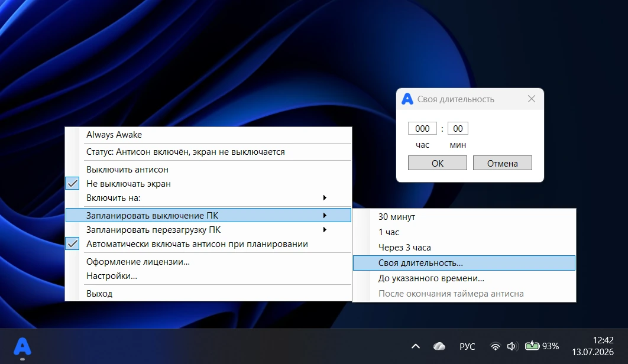
Task: Click the Always Awake menu header
Action: click(208, 135)
